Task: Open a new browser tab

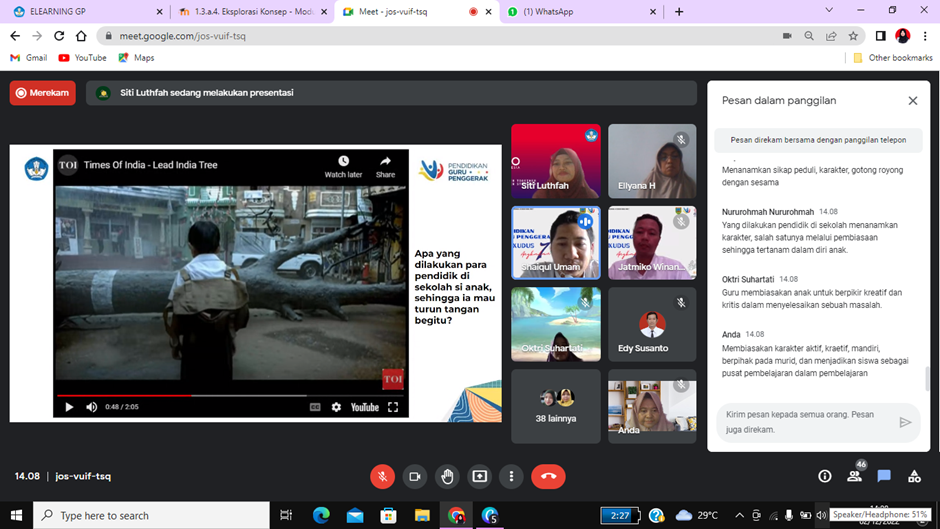Action: coord(679,11)
